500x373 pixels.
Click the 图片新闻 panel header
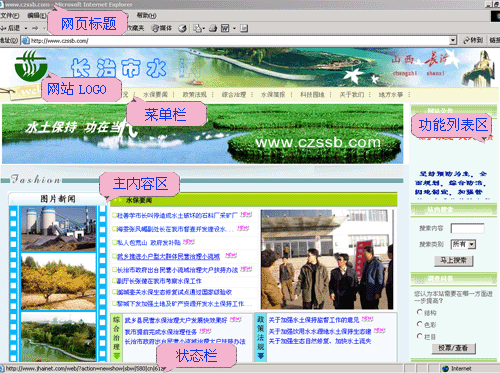coord(58,199)
